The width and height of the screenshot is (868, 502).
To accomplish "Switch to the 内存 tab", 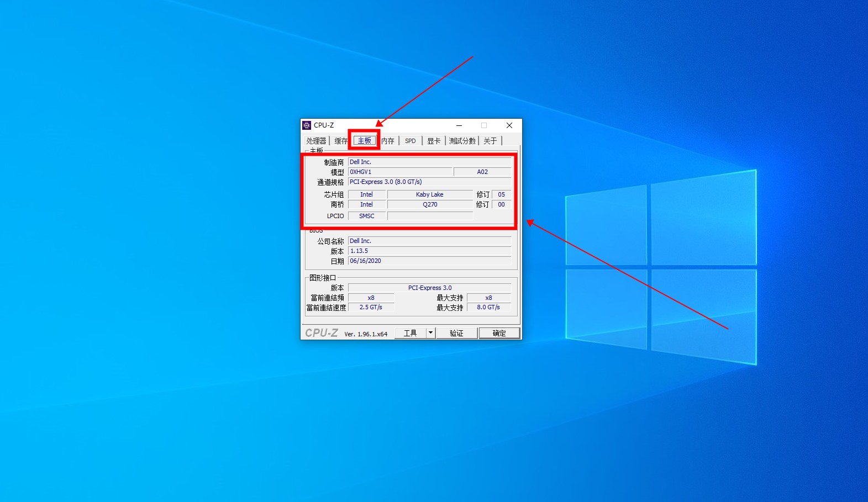I will click(x=388, y=141).
